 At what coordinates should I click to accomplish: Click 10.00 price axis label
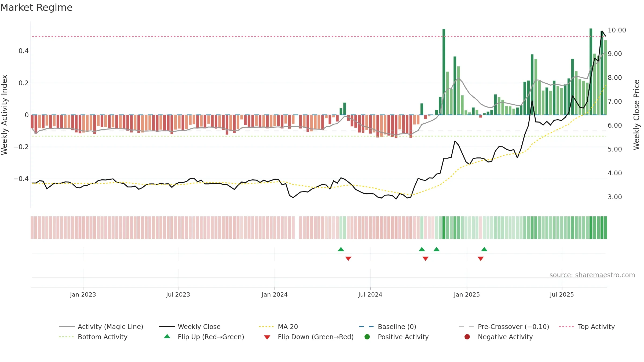point(617,30)
